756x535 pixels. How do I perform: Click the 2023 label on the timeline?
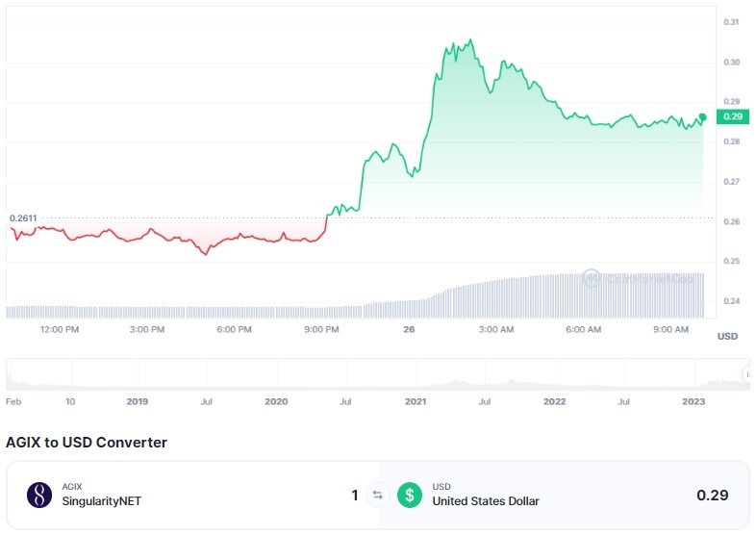(x=693, y=401)
